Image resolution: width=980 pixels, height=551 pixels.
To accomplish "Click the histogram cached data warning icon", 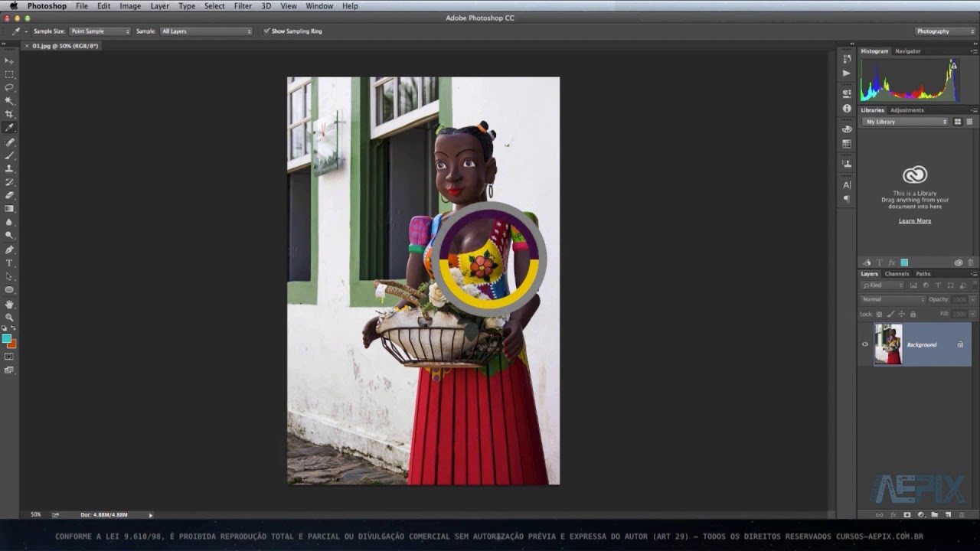I will (953, 66).
